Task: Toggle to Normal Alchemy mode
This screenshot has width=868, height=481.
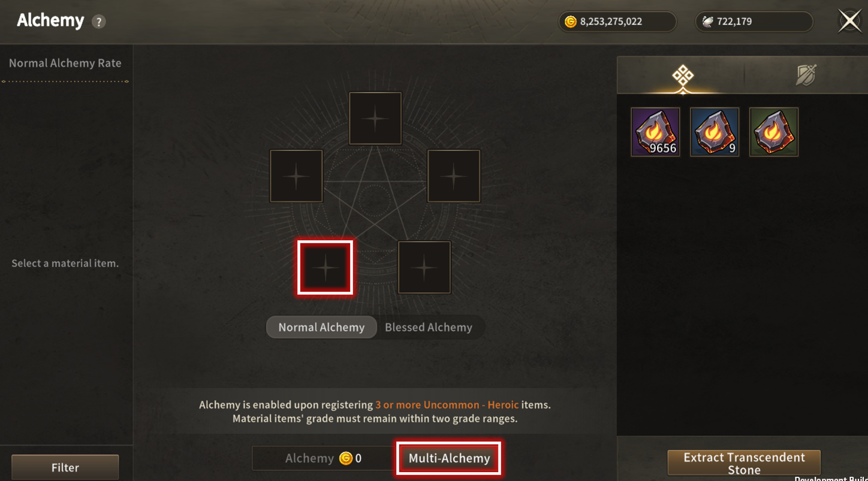Action: 321,327
